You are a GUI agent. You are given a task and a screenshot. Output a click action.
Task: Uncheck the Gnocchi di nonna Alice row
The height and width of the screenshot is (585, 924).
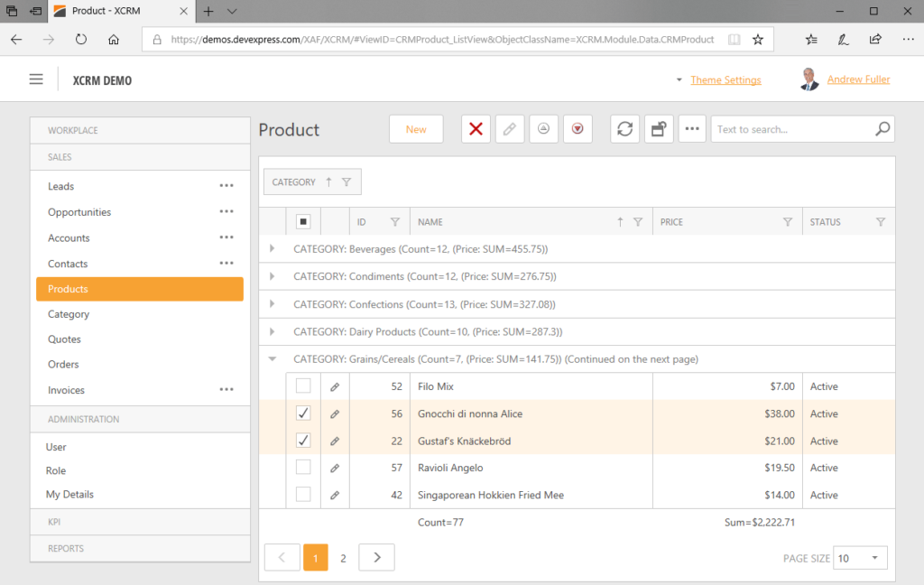pos(303,413)
